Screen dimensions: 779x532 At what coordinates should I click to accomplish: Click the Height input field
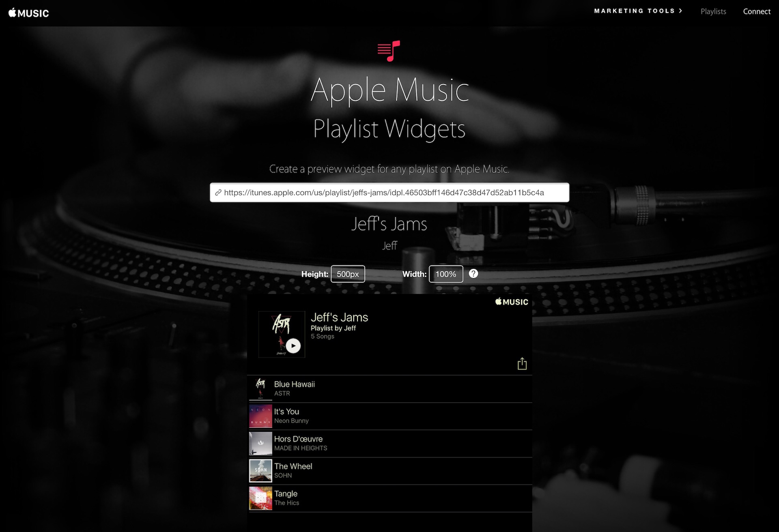348,274
